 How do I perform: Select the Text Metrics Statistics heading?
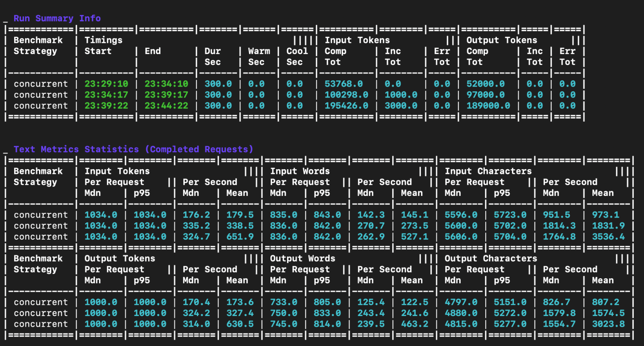[133, 149]
